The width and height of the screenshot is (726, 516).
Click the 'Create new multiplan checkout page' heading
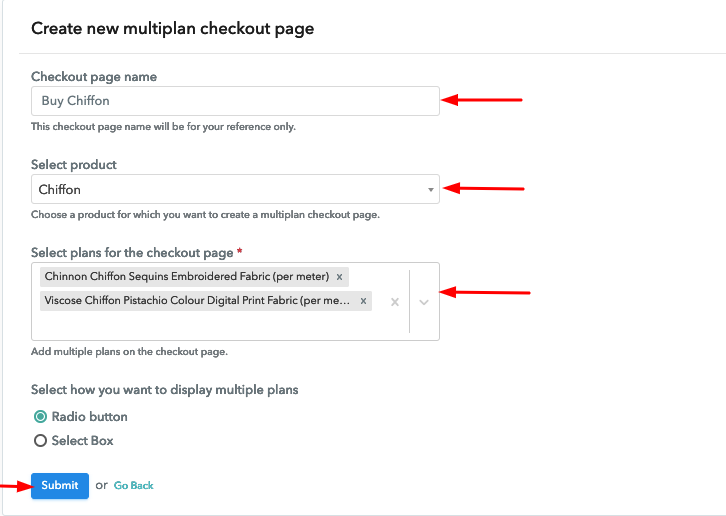pyautogui.click(x=173, y=29)
